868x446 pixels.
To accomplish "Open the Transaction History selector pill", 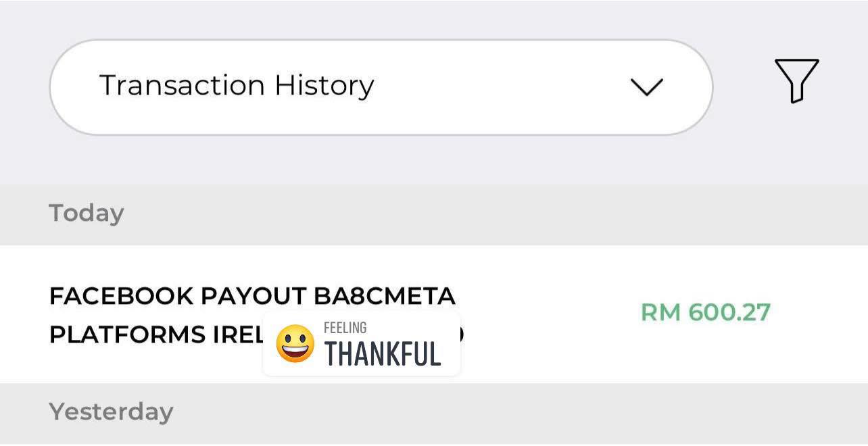I will [381, 87].
